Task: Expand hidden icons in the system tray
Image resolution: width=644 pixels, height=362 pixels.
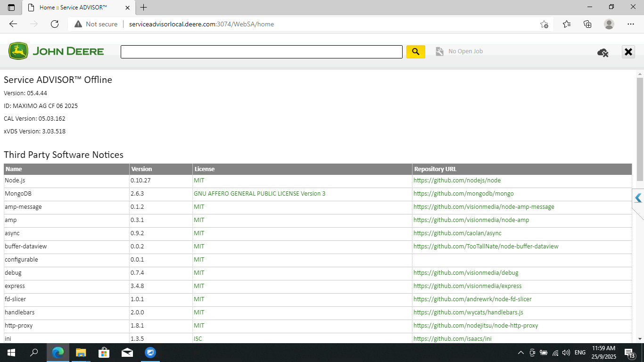Action: coord(520,352)
